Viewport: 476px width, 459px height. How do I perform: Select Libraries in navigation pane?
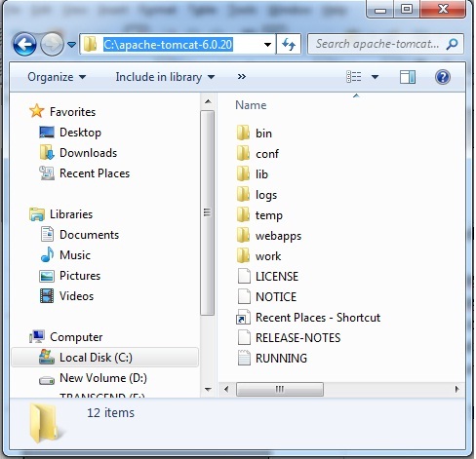61,214
